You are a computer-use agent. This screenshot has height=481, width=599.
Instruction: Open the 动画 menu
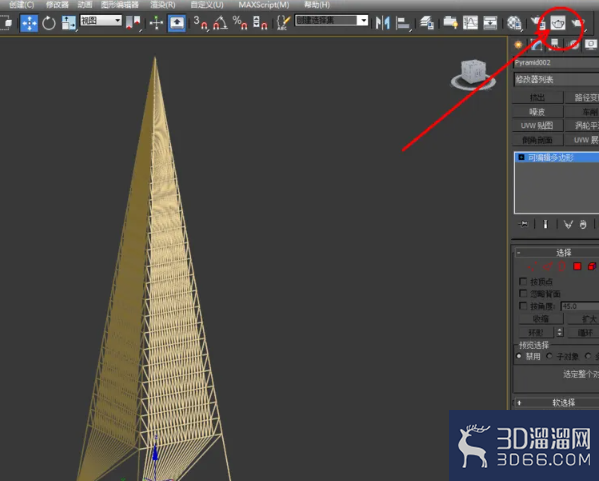coord(85,5)
